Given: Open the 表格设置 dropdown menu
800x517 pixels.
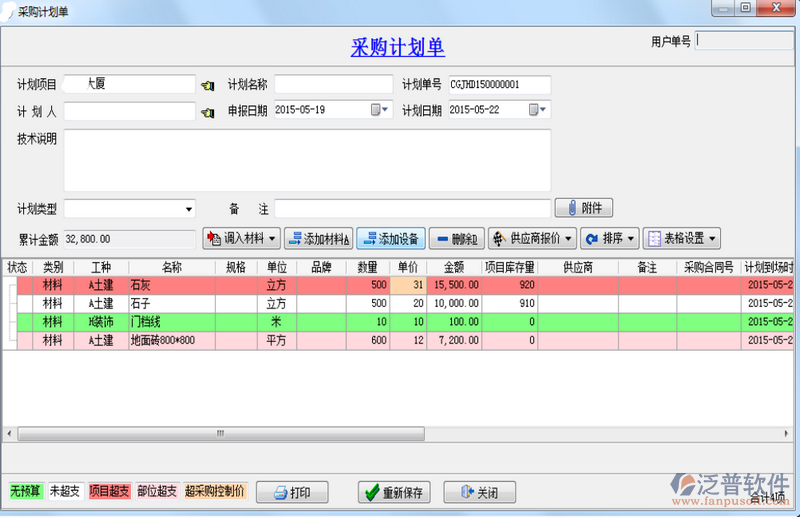Looking at the screenshot, I should click(x=683, y=239).
